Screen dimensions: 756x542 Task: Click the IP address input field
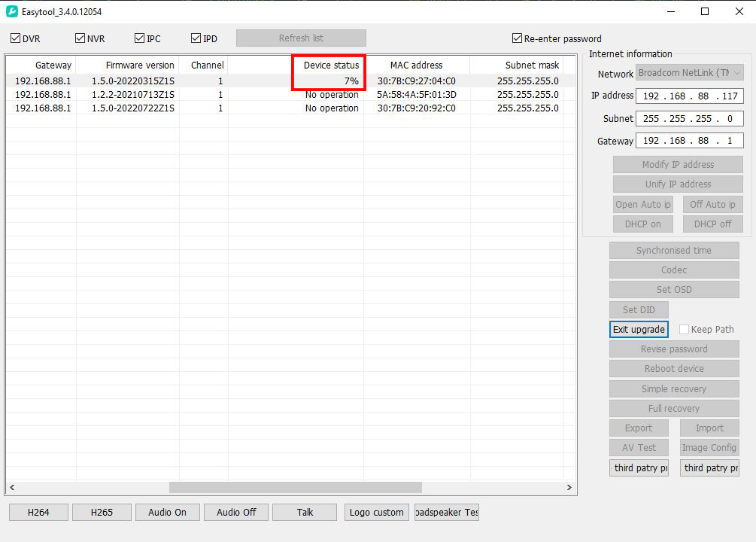click(689, 96)
